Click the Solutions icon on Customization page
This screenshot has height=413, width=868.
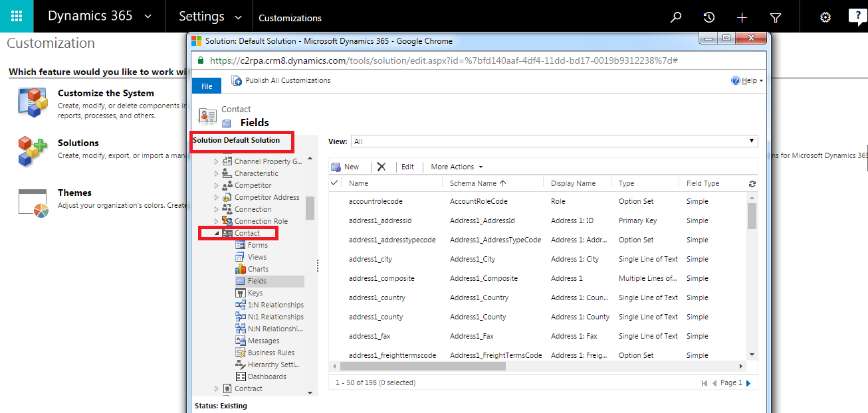point(33,151)
